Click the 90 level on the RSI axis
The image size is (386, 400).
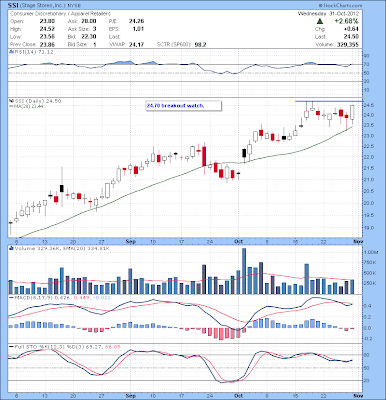coord(366,56)
